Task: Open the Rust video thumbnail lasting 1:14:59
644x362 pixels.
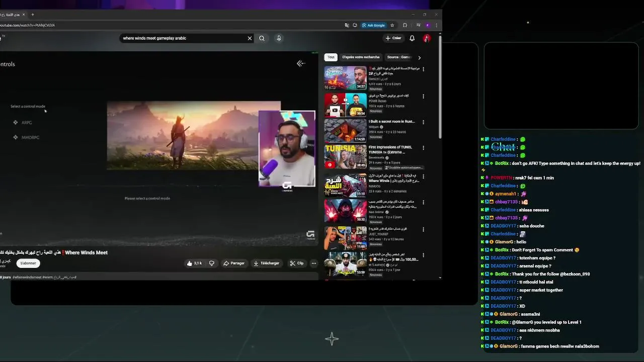Action: point(345,131)
